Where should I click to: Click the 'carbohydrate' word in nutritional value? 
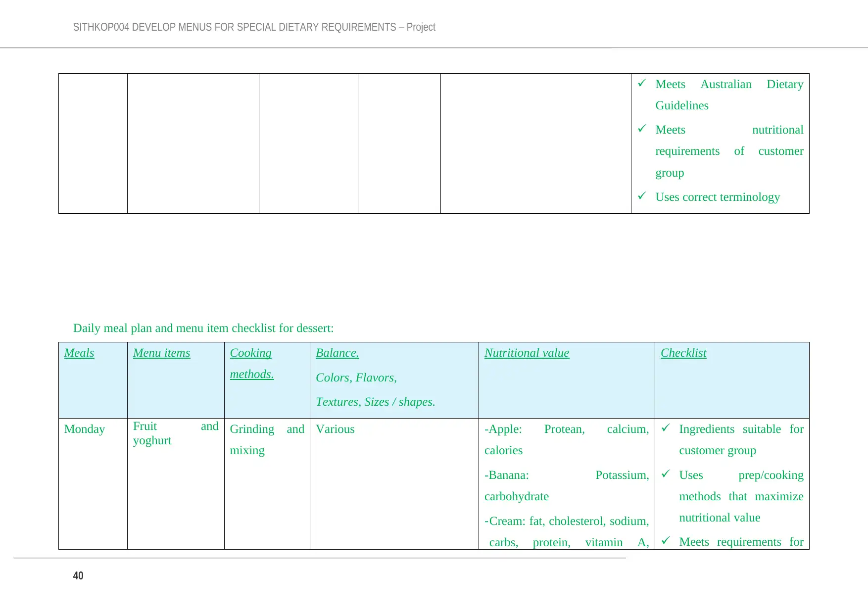pos(517,496)
